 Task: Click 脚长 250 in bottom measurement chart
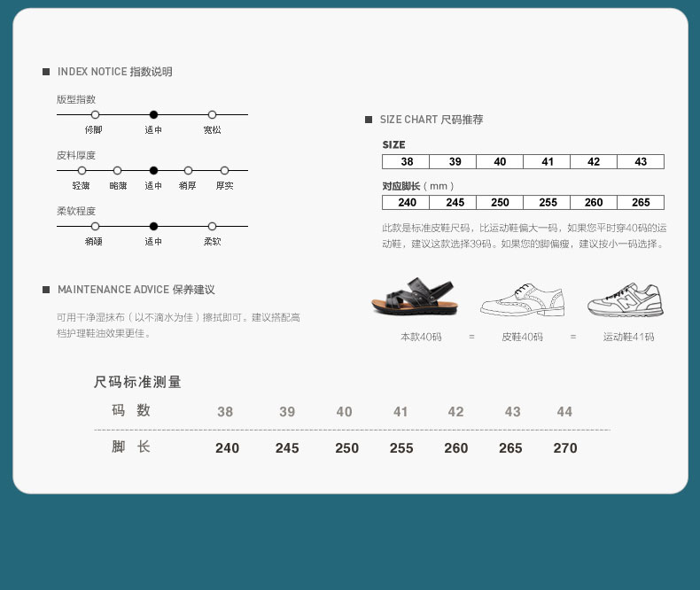[346, 447]
